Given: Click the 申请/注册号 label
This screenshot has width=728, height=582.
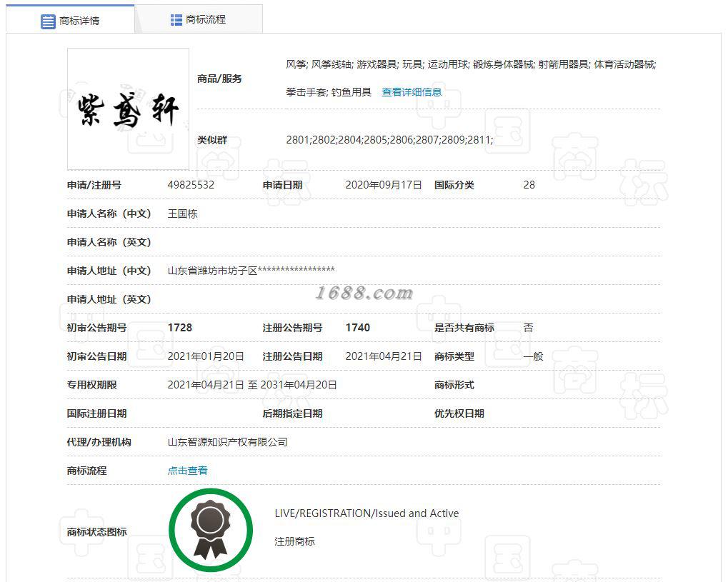Looking at the screenshot, I should pyautogui.click(x=94, y=185).
